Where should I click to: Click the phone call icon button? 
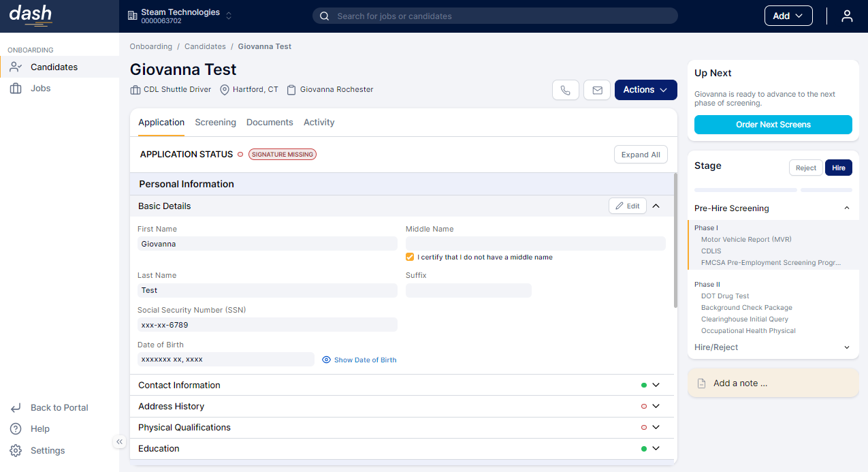(x=565, y=90)
